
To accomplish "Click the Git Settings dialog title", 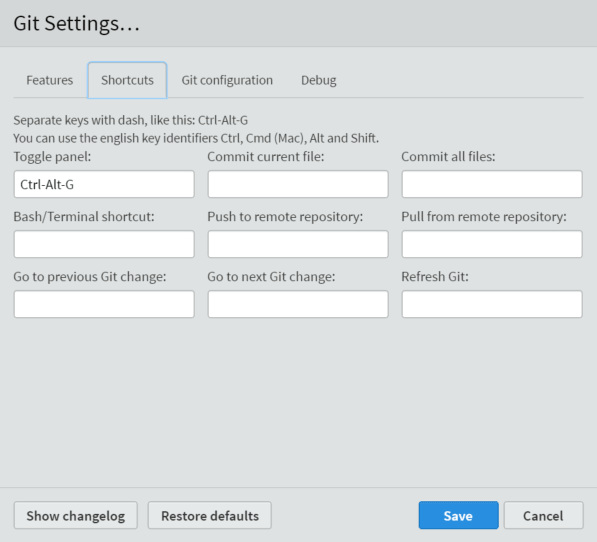I will 77,24.
